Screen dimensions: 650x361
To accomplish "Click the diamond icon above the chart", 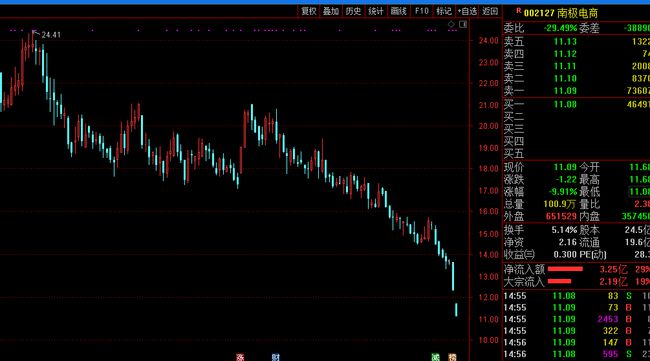I will coord(451,24).
